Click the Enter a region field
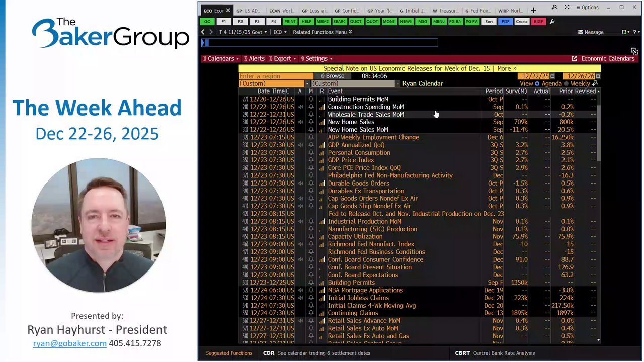 (276, 76)
